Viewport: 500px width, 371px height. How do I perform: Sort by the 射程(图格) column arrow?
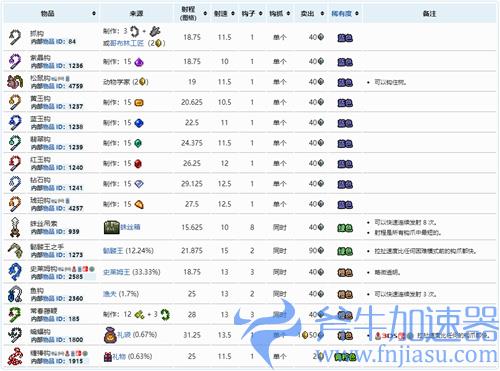205,13
